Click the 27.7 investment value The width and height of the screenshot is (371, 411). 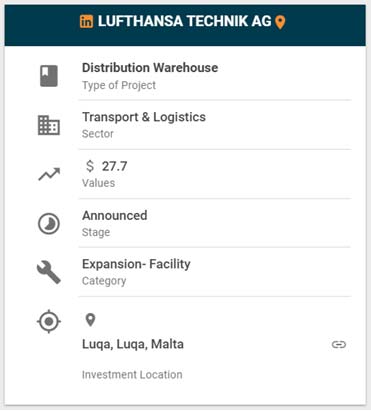click(115, 166)
